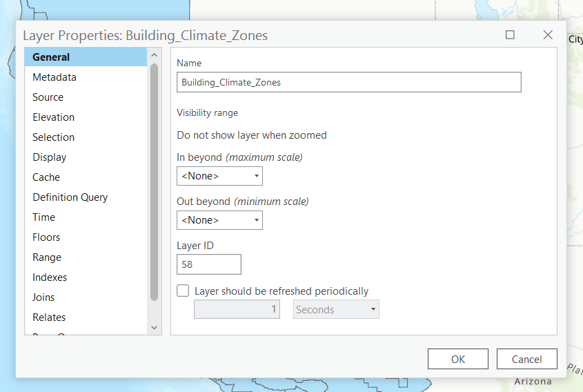Click the refresh interval number field
The height and width of the screenshot is (392, 583).
coord(237,310)
